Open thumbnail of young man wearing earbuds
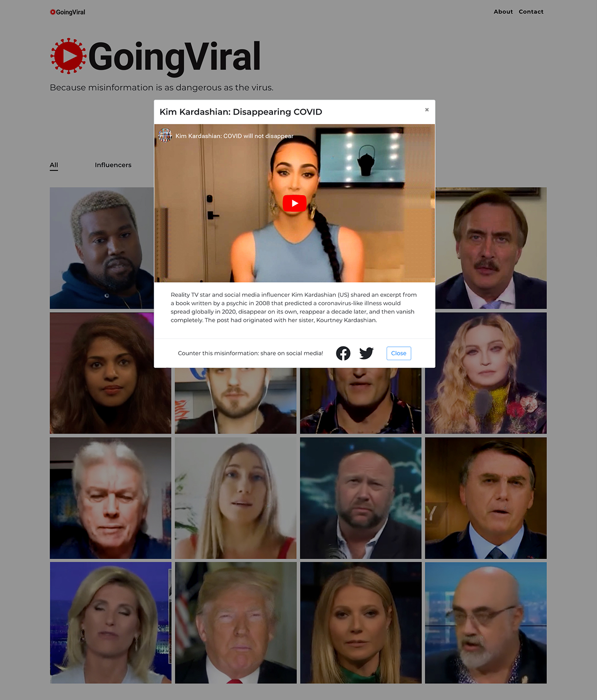Viewport: 597px width, 700px height. [x=236, y=401]
